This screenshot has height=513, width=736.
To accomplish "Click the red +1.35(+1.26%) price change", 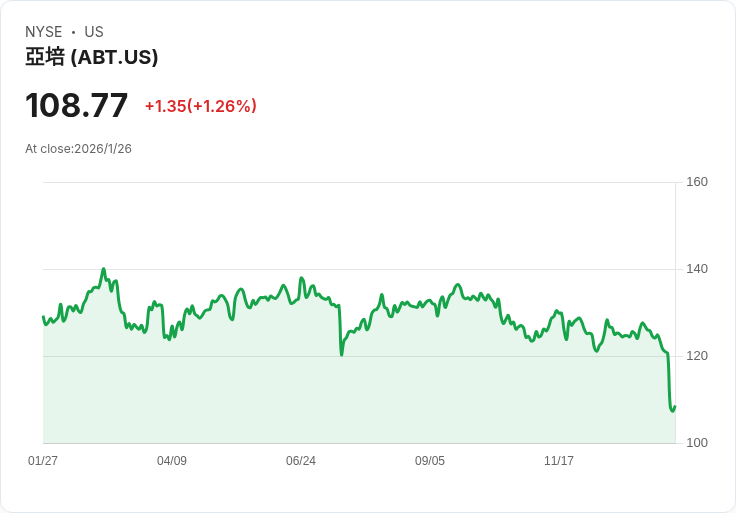I will coord(200,106).
